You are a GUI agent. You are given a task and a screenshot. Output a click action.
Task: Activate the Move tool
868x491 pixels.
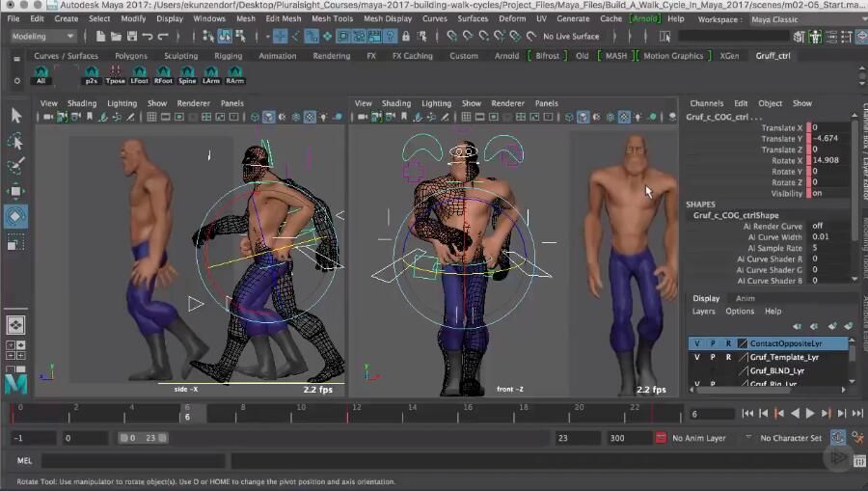(15, 191)
